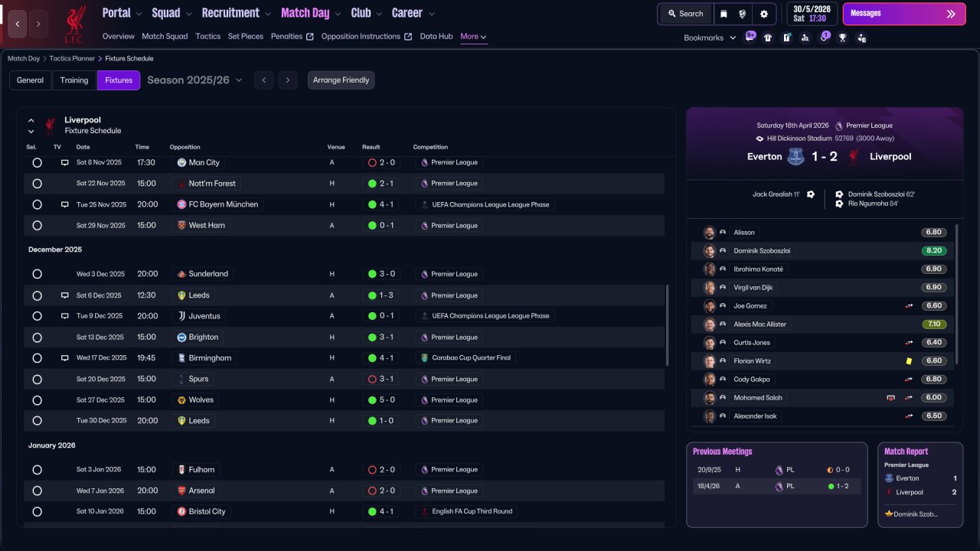Viewport: 980px width, 551px height.
Task: Select the radio button for Arsenal fixture
Action: coord(37,491)
